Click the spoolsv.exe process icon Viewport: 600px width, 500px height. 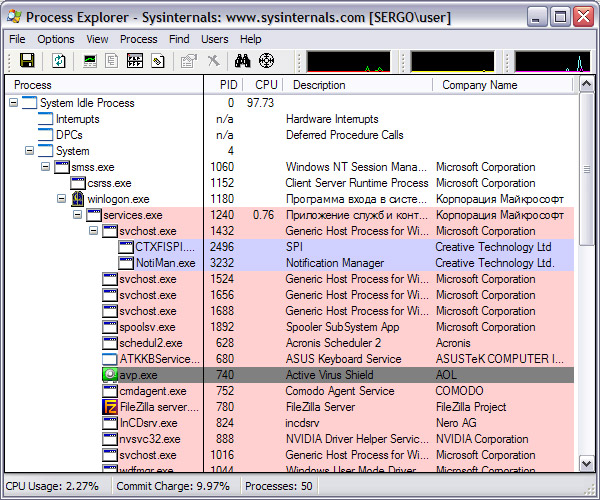(x=109, y=327)
